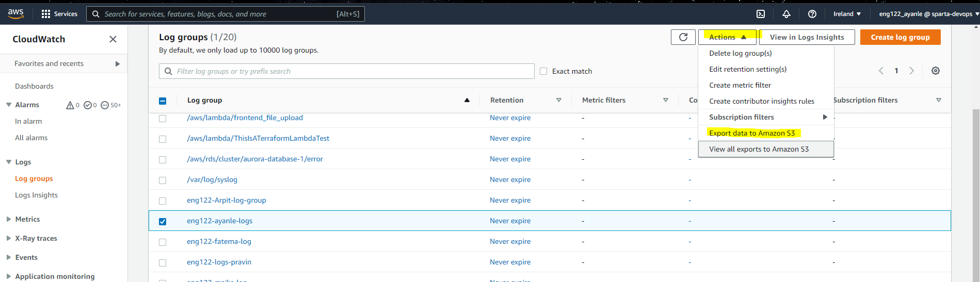Toggle the select-all log groups checkbox
The width and height of the screenshot is (980, 282).
click(x=163, y=101)
